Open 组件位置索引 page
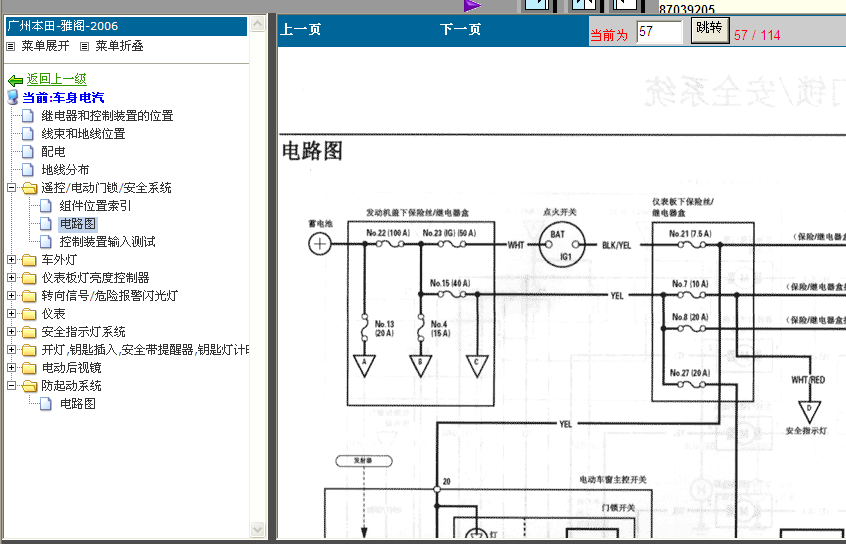 [95, 206]
